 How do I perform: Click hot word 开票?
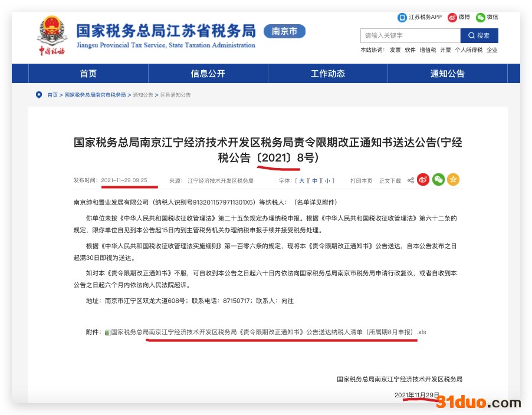pyautogui.click(x=445, y=50)
